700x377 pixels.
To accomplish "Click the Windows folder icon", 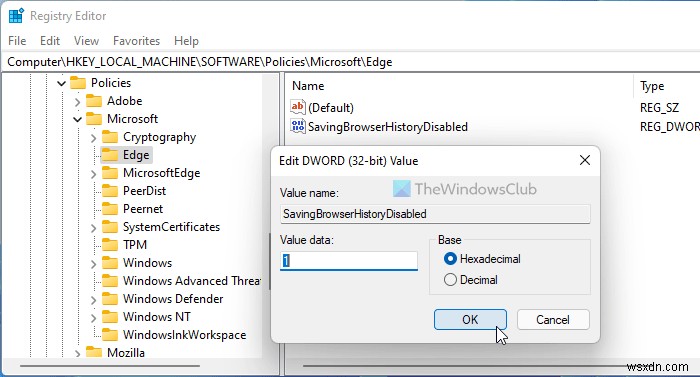I will pos(110,263).
